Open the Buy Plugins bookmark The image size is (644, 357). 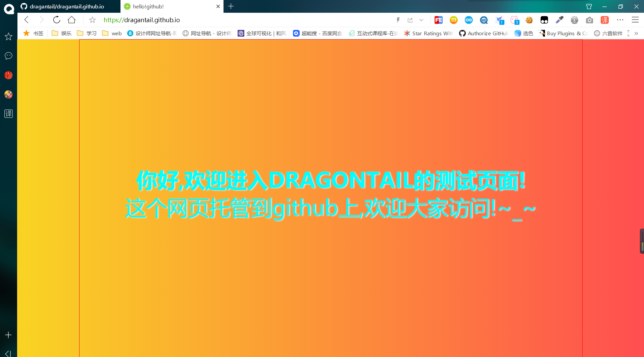[x=563, y=33]
